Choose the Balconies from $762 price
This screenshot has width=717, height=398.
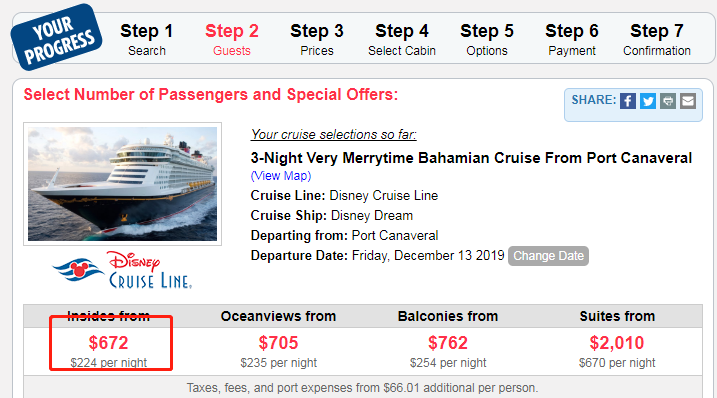[448, 343]
